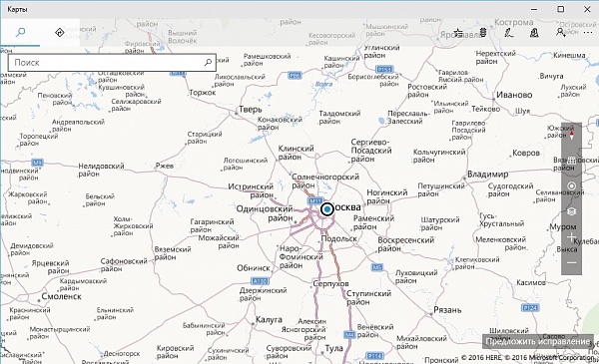
Task: Click the Тверь city label on map
Action: click(x=251, y=110)
